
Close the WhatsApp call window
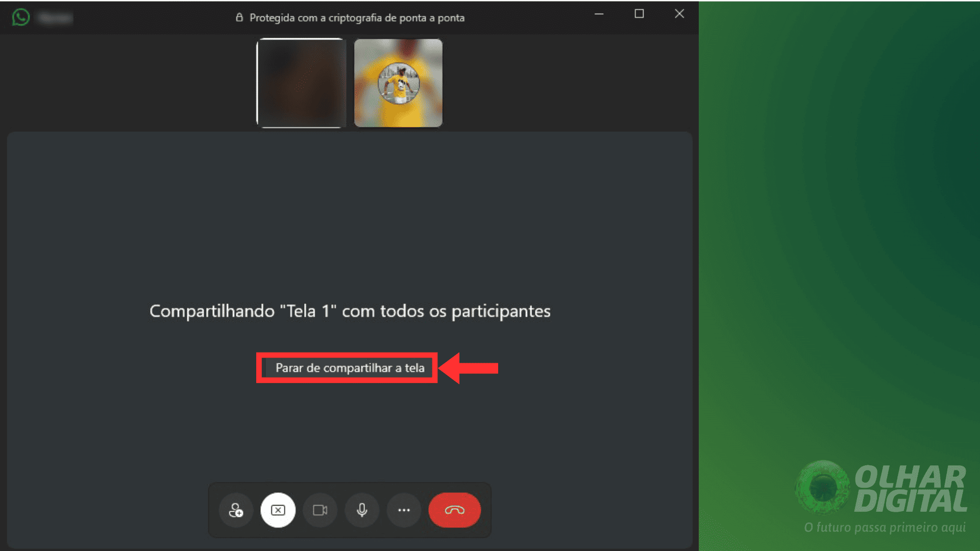tap(679, 14)
